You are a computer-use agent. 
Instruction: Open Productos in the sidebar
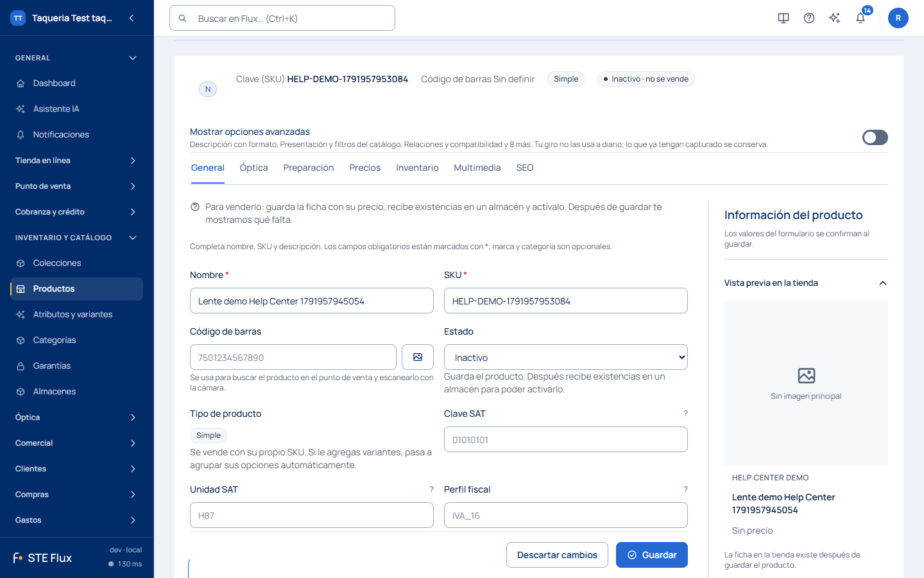76,289
